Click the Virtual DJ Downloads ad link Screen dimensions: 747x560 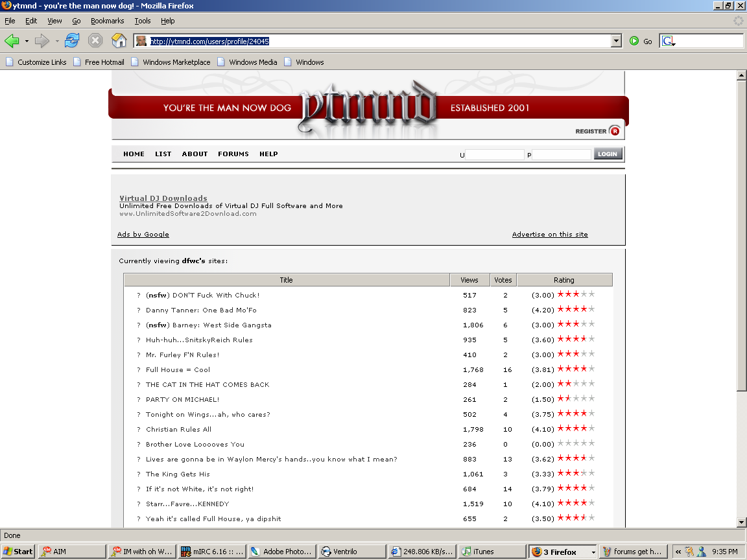pos(163,198)
